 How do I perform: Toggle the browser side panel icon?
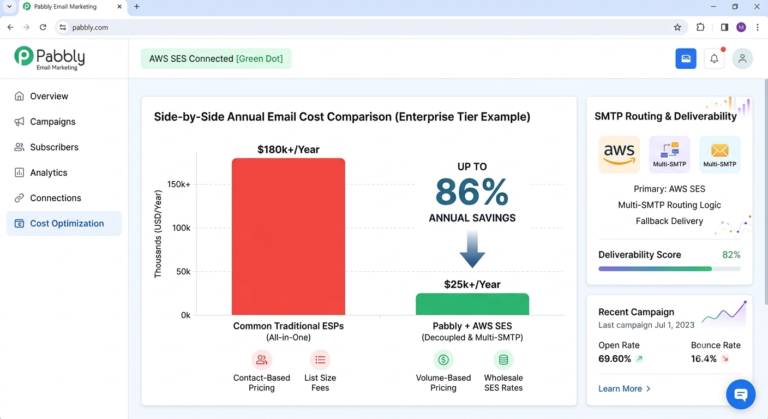(724, 27)
